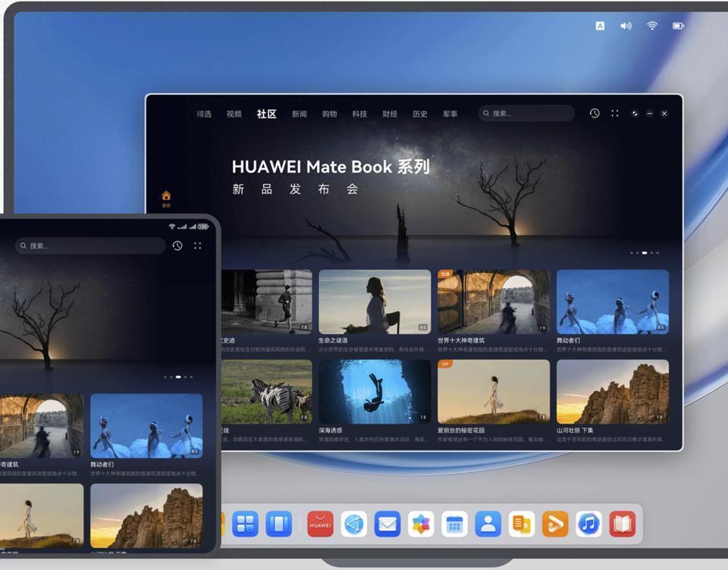Open the HUAWEI Mate Book 系列 banner headline
Viewport: 728px width, 570px height.
[331, 167]
